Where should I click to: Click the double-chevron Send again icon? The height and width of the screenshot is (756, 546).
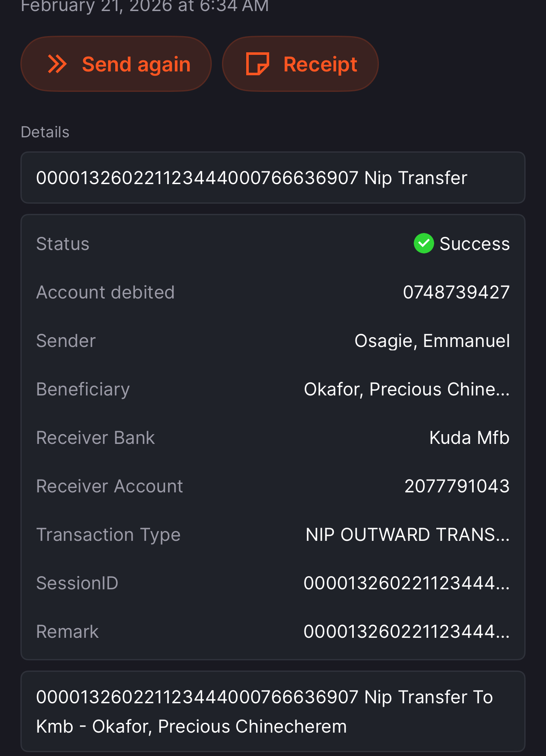tap(57, 64)
